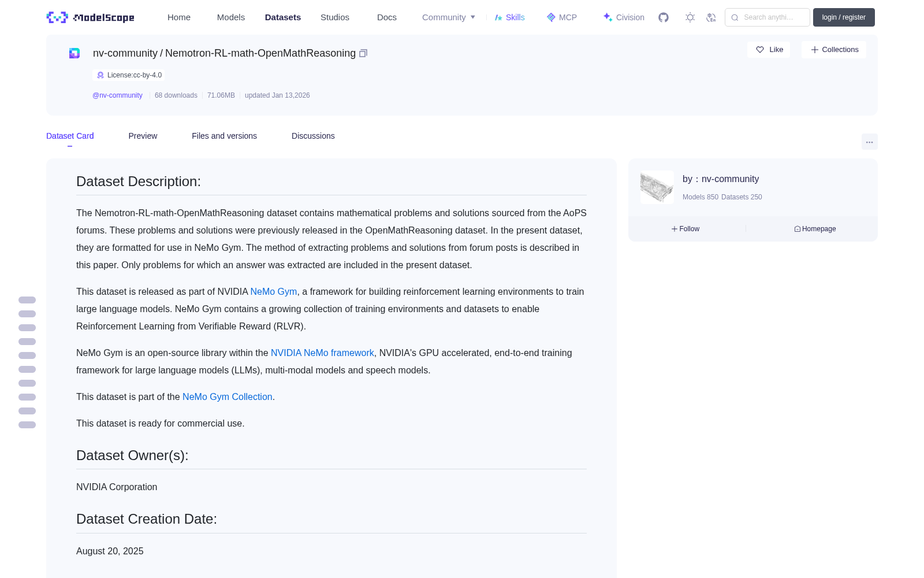Copy dataset name icon

coord(363,53)
